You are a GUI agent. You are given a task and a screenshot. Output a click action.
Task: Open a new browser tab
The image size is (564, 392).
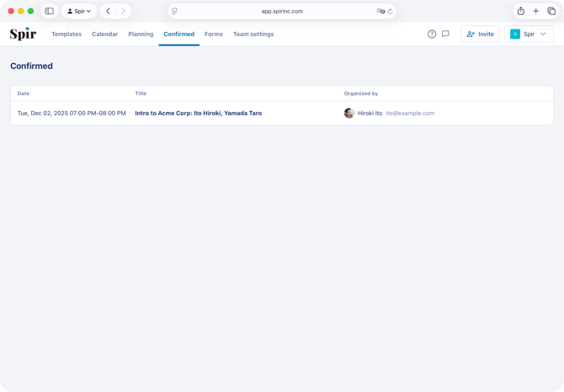(535, 11)
